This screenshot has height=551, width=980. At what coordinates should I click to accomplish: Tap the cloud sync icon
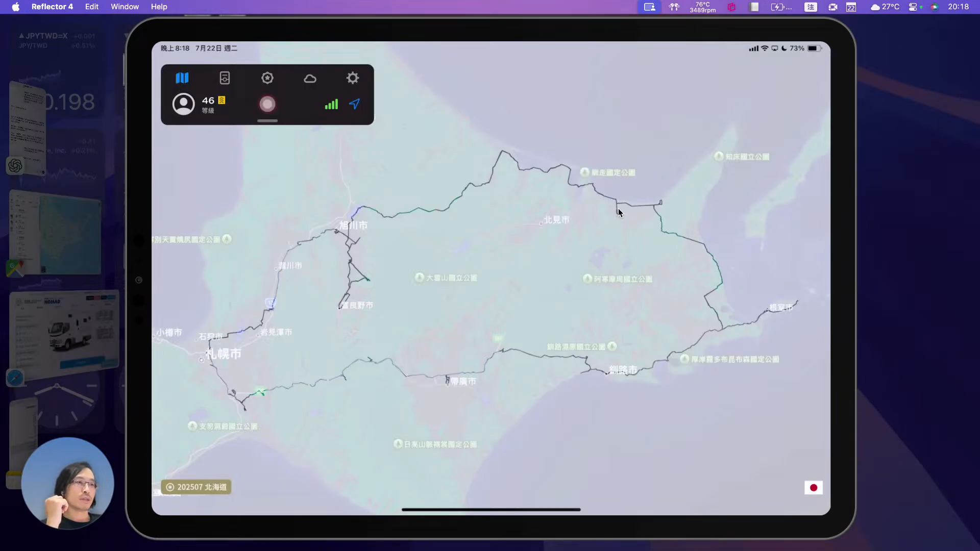coord(310,79)
